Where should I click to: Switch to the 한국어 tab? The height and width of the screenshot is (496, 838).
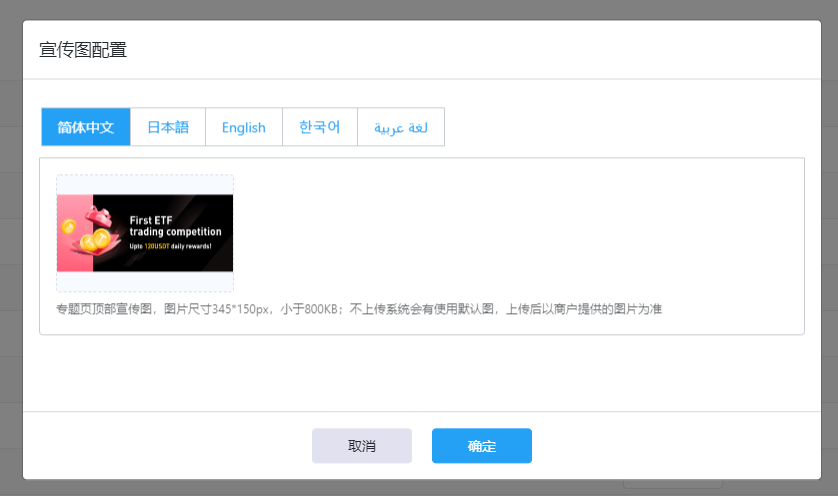coord(320,127)
